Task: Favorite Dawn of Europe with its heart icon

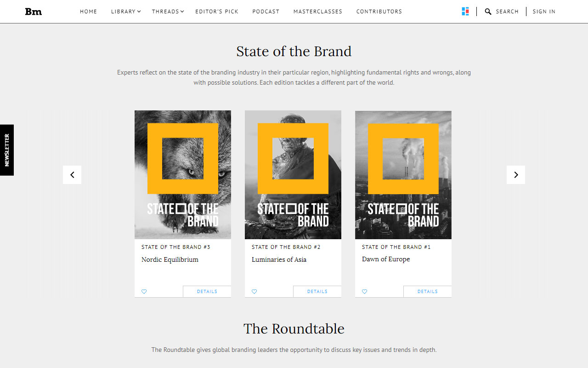Action: point(364,291)
